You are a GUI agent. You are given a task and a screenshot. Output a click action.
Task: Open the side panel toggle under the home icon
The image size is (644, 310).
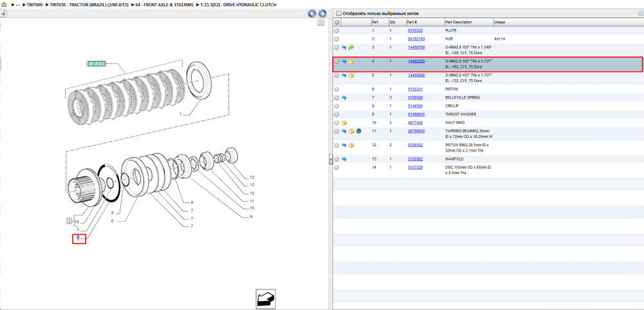4,13
